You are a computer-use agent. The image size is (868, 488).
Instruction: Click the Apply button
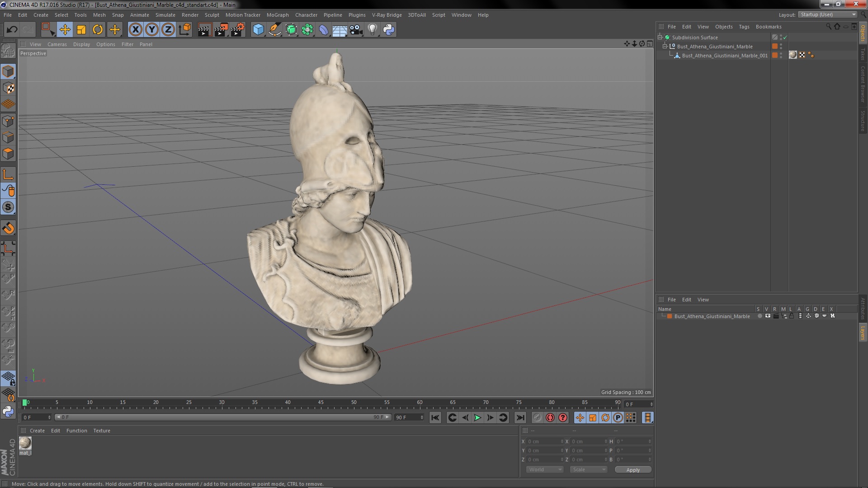pos(633,470)
